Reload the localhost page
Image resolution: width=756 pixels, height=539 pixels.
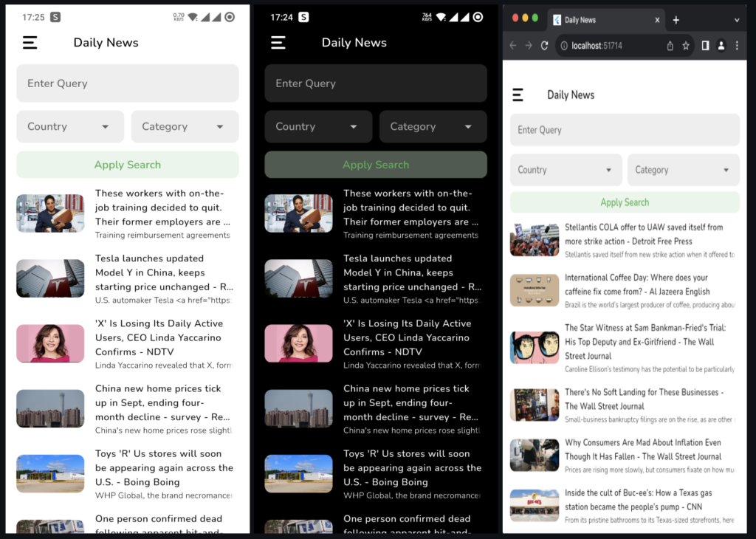click(544, 45)
